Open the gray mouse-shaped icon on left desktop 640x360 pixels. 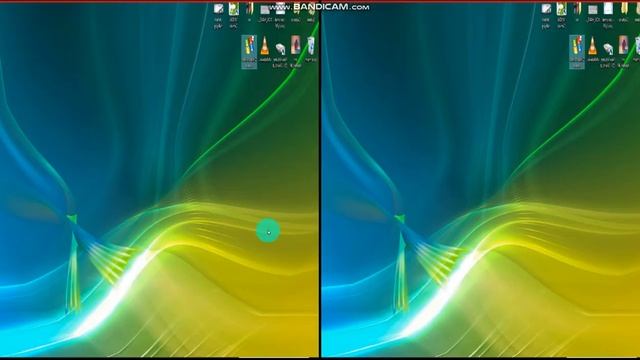click(x=280, y=49)
